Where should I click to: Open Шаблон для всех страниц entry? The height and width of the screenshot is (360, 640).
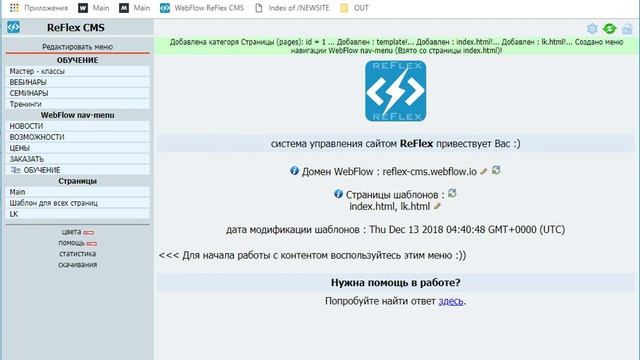click(78, 203)
